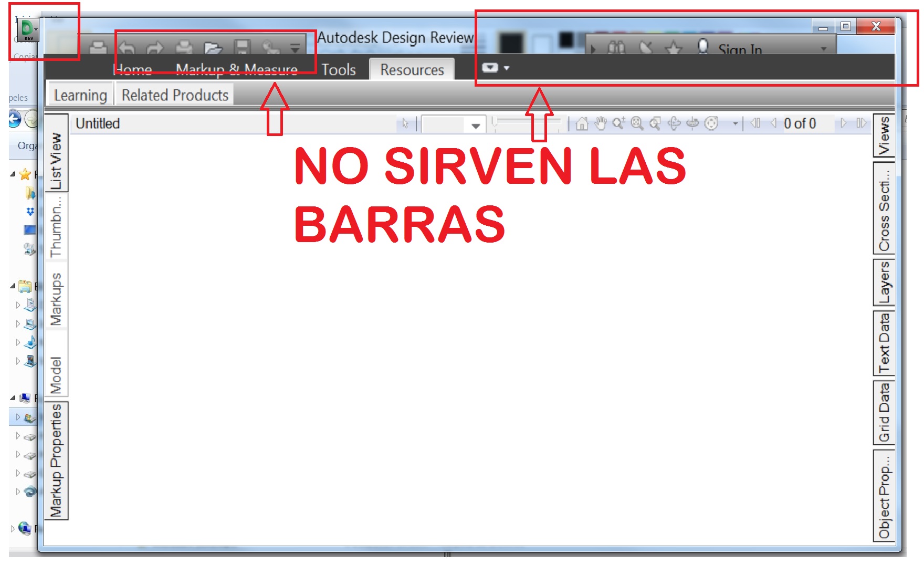Customize the quick access toolbar dropdown
Screen dimensions: 924x564
point(296,48)
